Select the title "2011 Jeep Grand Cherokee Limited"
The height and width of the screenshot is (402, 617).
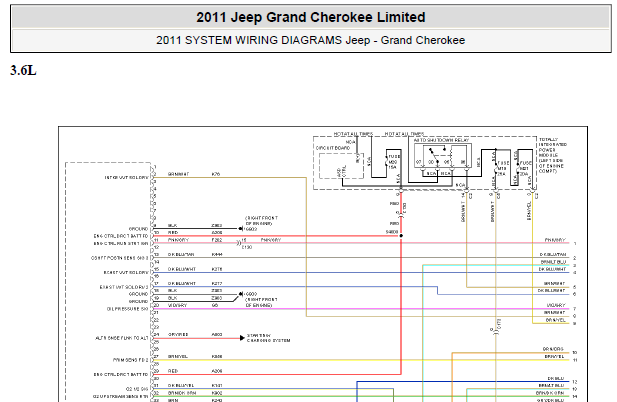click(x=310, y=17)
